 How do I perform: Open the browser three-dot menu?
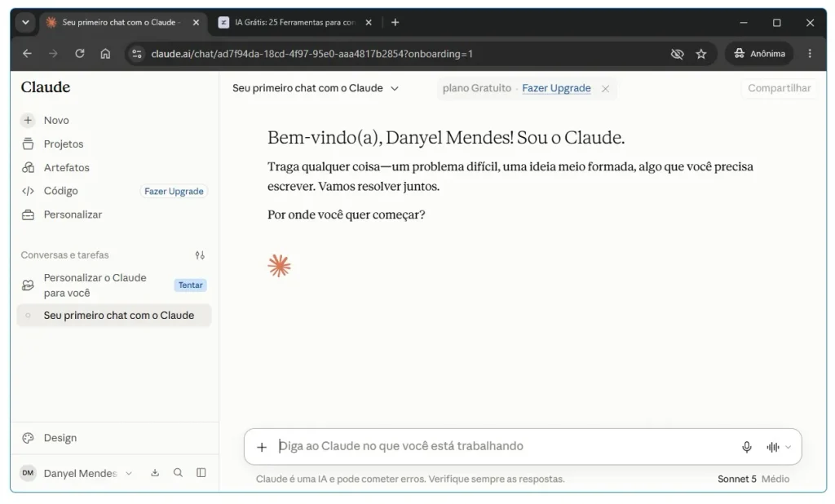(x=810, y=54)
